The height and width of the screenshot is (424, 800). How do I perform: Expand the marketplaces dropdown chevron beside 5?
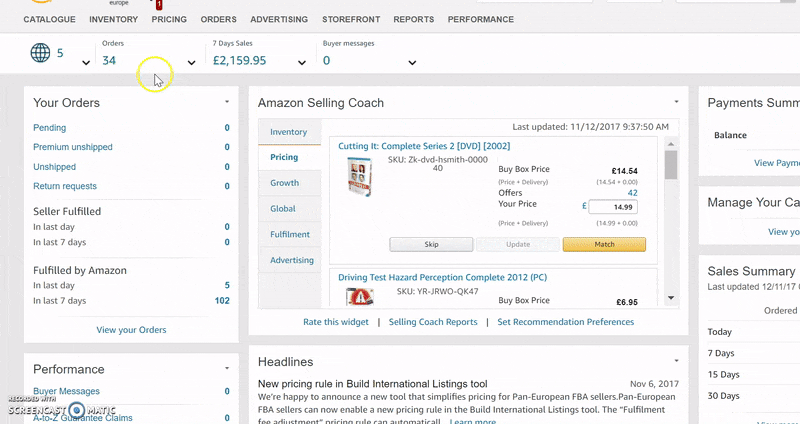click(86, 63)
